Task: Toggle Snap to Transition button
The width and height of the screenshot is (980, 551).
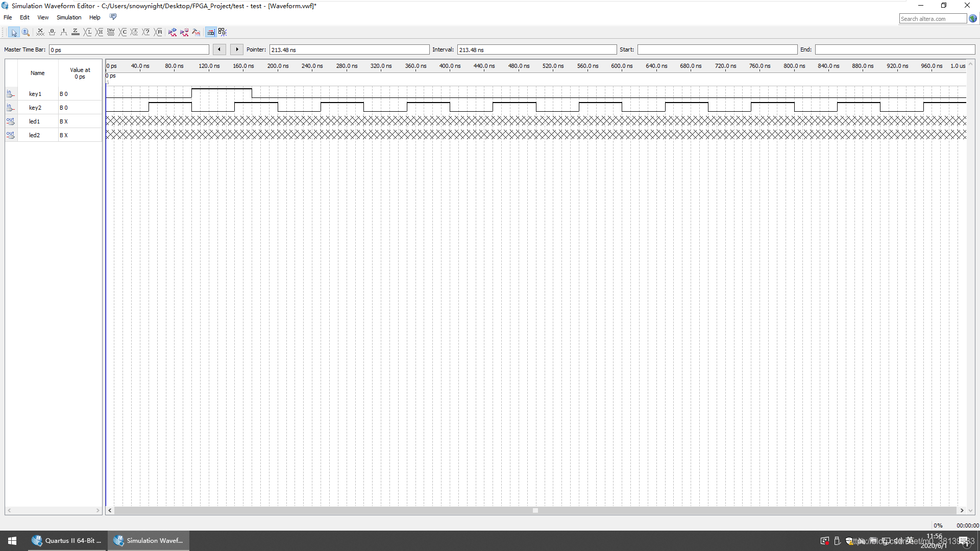Action: coord(223,32)
